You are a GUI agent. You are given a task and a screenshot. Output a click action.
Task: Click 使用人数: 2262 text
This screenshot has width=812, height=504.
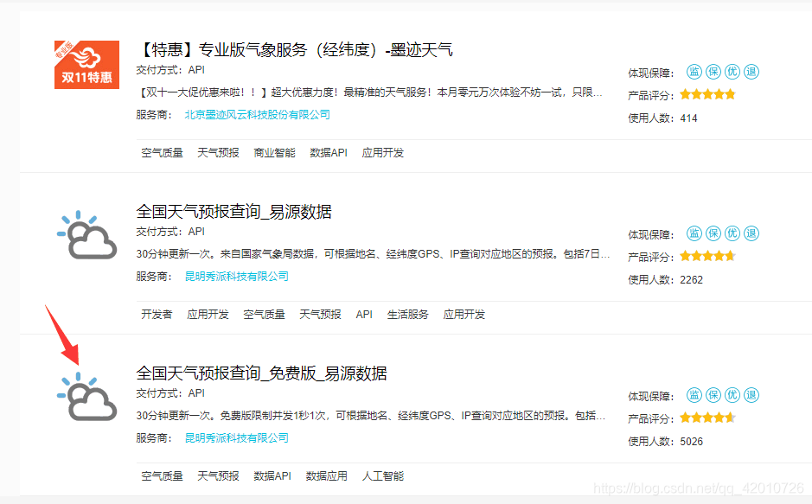pos(666,280)
